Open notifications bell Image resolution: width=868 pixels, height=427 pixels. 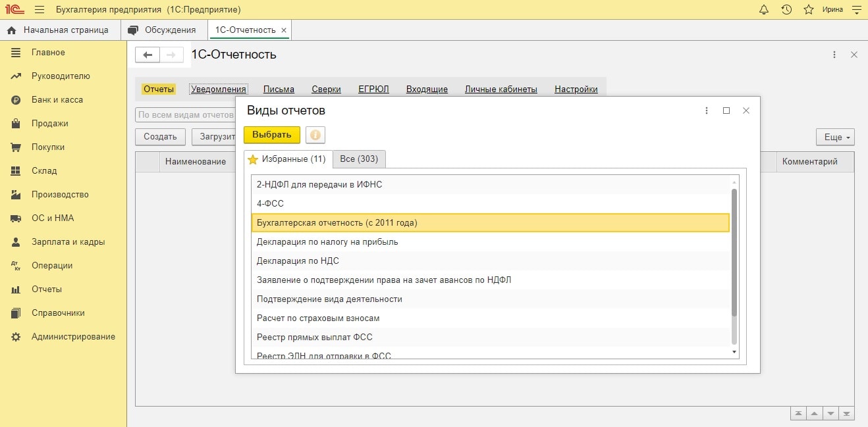click(x=764, y=10)
